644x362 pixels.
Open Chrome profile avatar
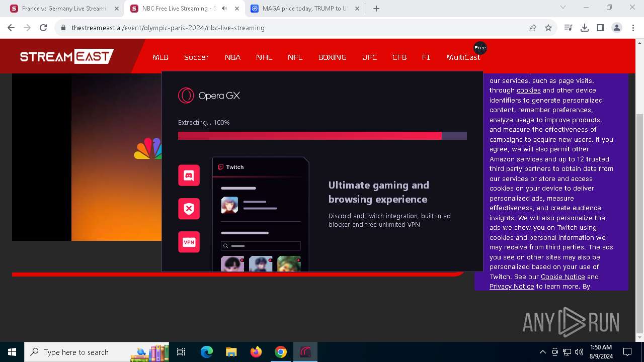(617, 28)
